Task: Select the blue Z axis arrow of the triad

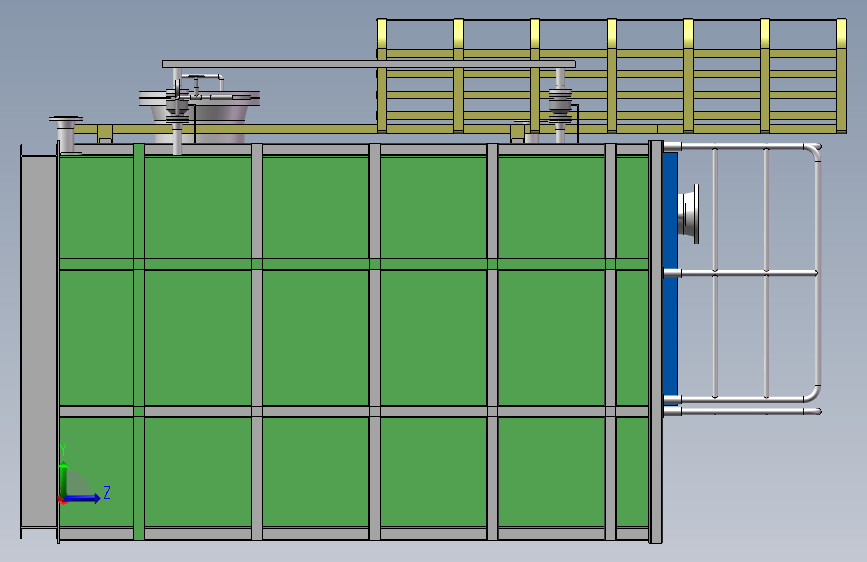Action: (x=82, y=498)
